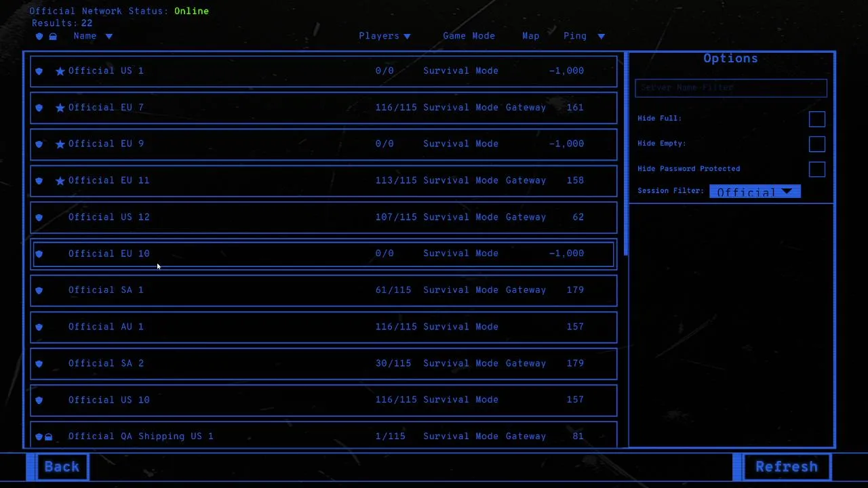Click the server list scrollbar
Viewport: 868px width, 488px height.
pyautogui.click(x=625, y=155)
